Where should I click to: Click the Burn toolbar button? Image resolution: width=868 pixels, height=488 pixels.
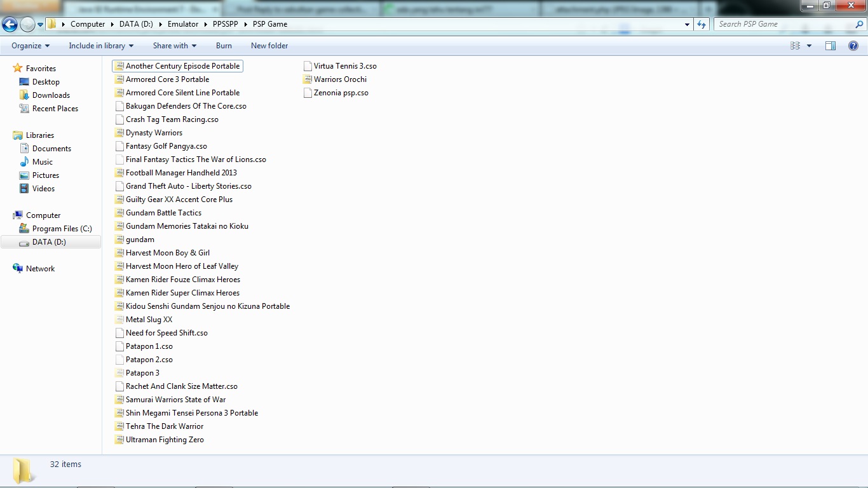(224, 46)
